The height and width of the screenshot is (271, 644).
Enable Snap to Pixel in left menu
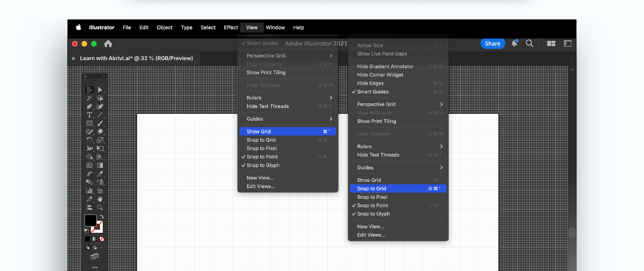coord(288,148)
